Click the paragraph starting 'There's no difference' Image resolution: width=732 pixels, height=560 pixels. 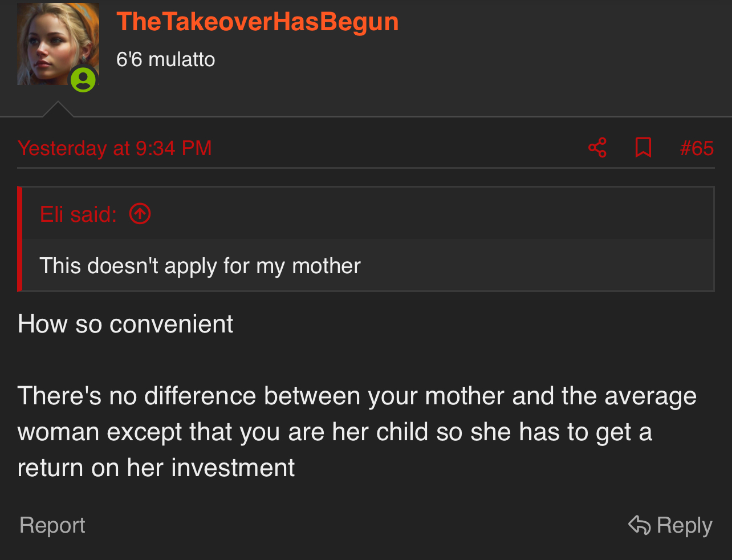pyautogui.click(x=357, y=432)
